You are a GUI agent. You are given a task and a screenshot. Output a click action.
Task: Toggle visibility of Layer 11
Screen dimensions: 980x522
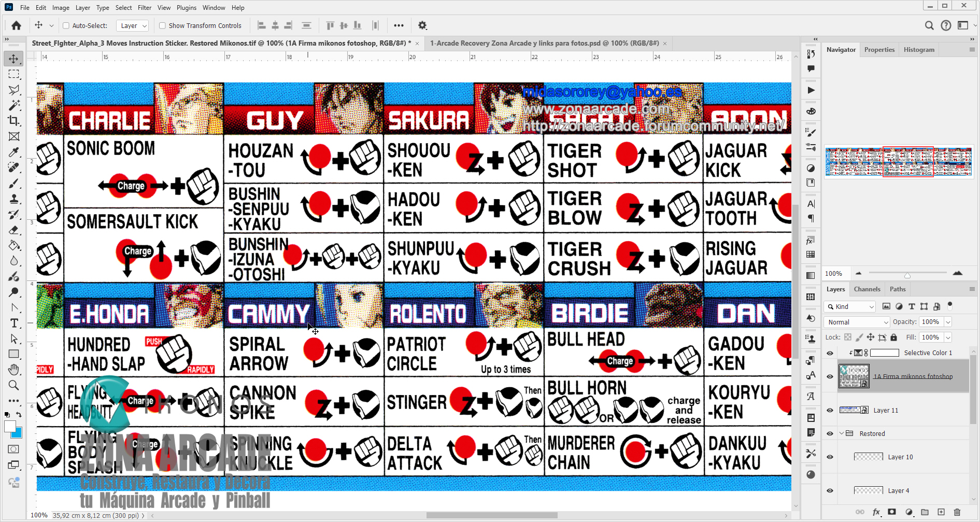[830, 411]
